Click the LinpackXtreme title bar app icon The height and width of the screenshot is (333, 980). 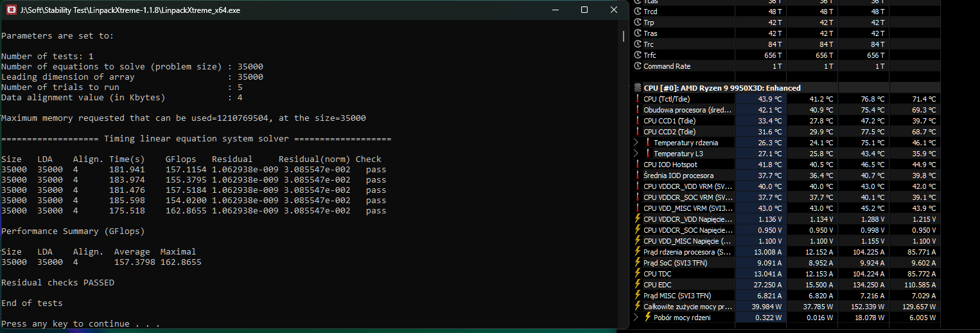(x=11, y=10)
